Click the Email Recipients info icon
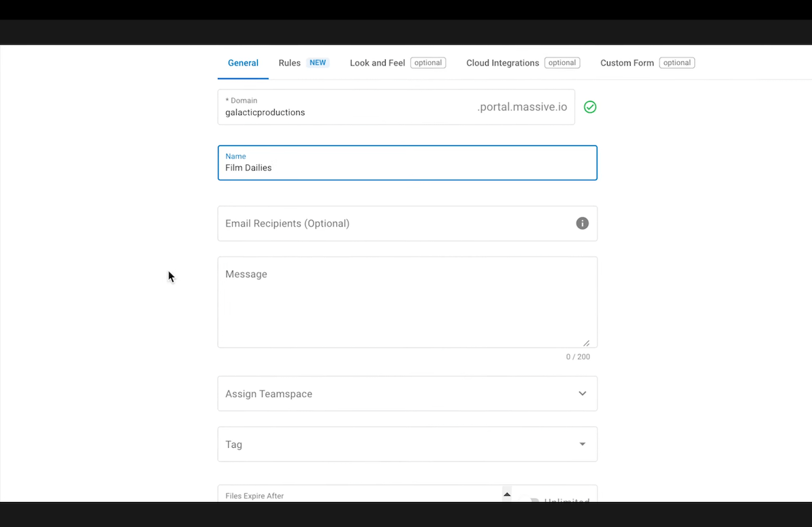812x527 pixels. click(583, 223)
